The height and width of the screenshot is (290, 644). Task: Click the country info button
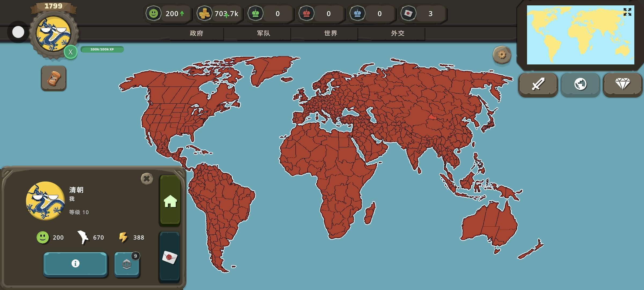pyautogui.click(x=75, y=264)
